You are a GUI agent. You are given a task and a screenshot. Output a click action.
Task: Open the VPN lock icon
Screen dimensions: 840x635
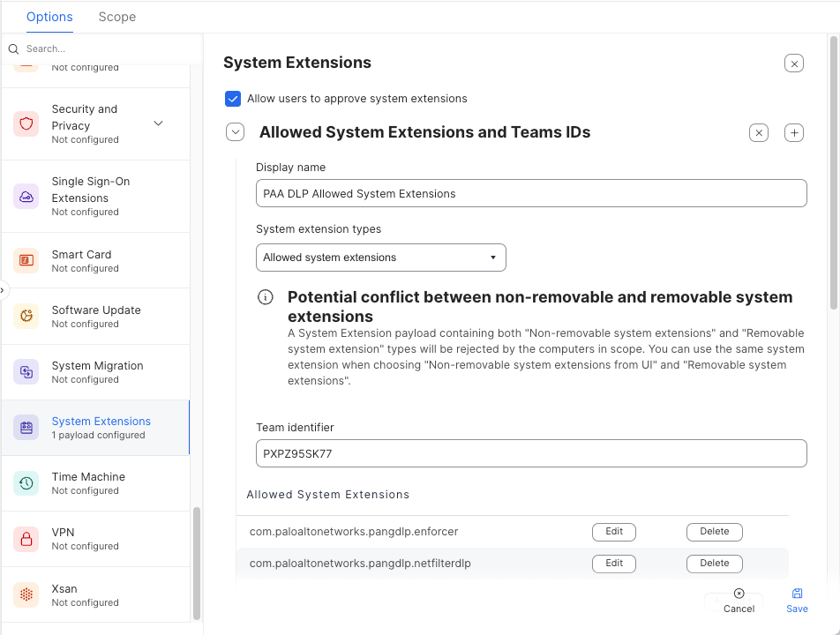coord(26,538)
